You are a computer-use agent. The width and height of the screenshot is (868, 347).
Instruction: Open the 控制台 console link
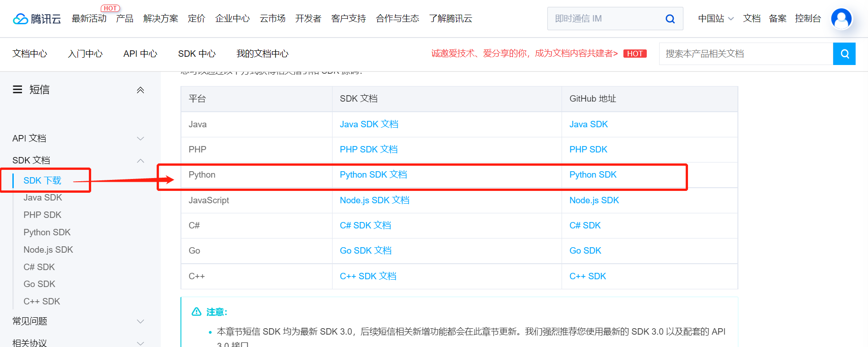point(808,18)
